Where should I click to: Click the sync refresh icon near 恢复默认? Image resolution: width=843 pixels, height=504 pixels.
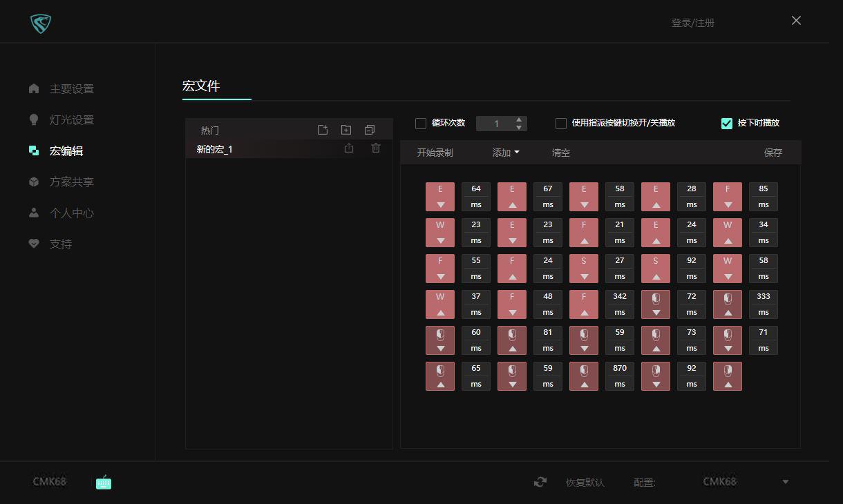point(540,482)
